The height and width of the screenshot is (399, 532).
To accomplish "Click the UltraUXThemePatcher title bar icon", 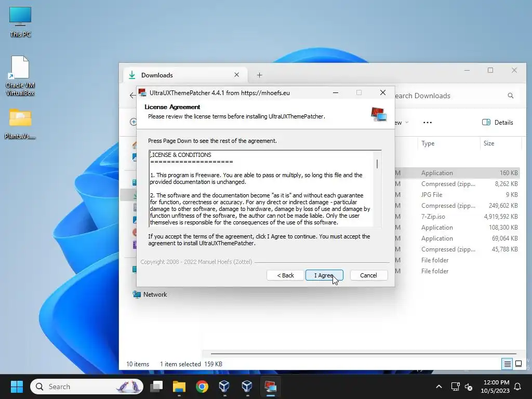I will tap(142, 92).
